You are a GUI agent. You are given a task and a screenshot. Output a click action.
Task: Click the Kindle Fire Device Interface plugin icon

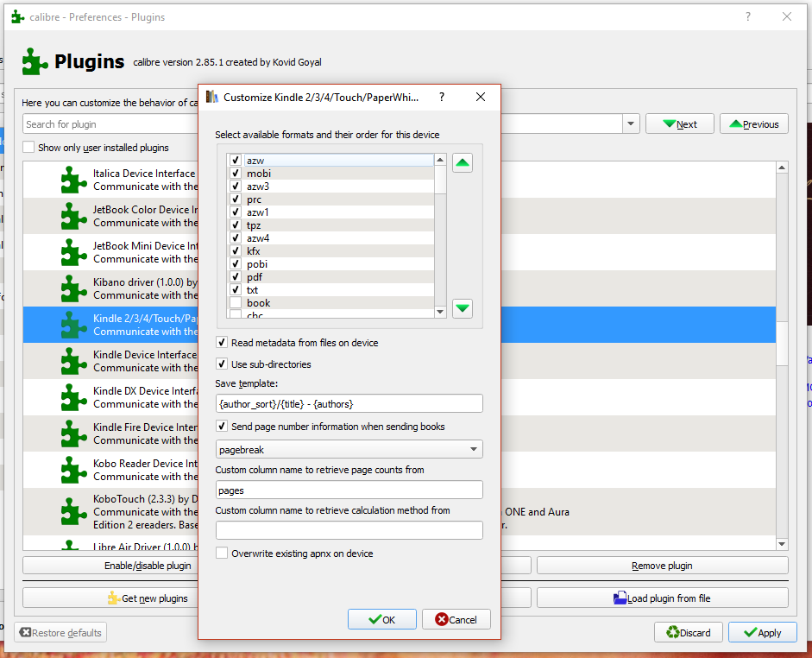tap(73, 433)
